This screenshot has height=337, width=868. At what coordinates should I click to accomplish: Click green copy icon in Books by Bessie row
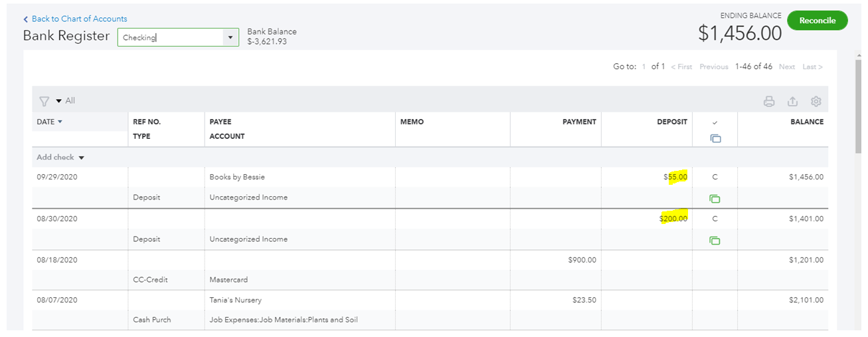point(715,199)
